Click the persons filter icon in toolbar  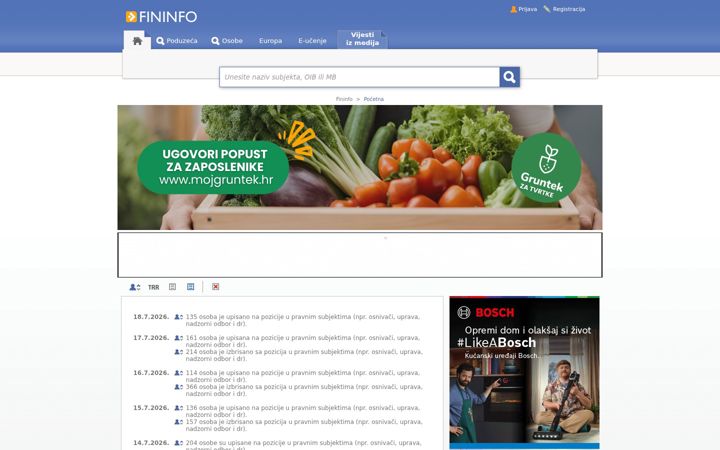(135, 287)
